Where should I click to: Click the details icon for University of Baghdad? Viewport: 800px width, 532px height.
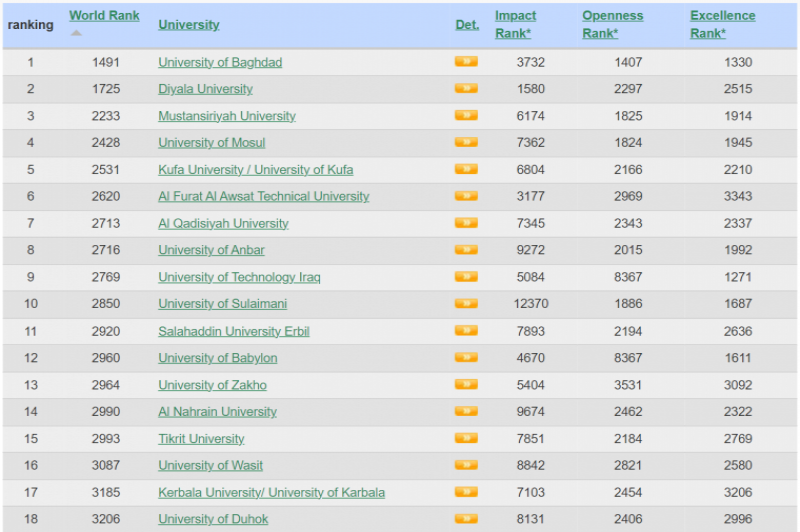(x=466, y=62)
